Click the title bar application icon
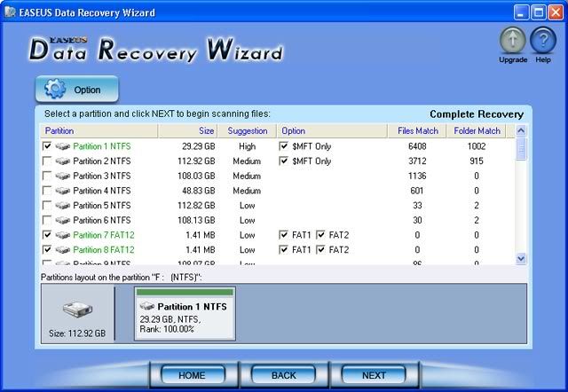This screenshot has height=392, width=568. [x=10, y=12]
